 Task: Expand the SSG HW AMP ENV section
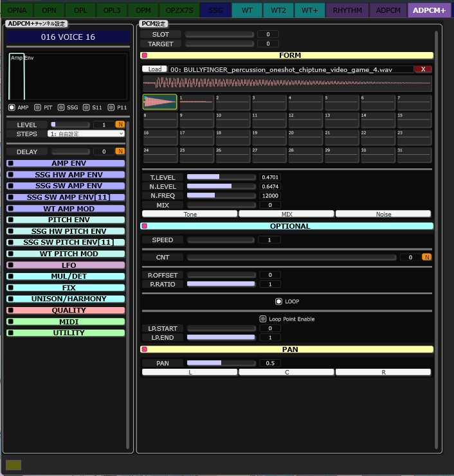pyautogui.click(x=66, y=175)
